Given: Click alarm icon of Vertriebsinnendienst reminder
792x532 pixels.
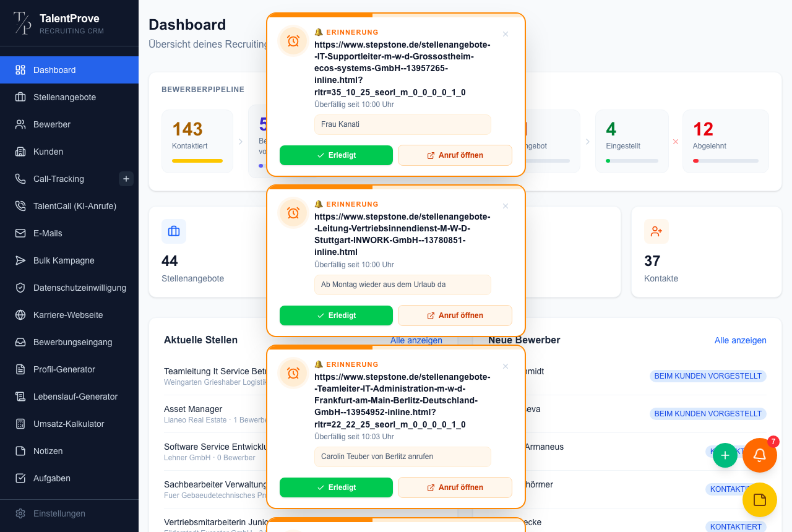Looking at the screenshot, I should pos(293,213).
